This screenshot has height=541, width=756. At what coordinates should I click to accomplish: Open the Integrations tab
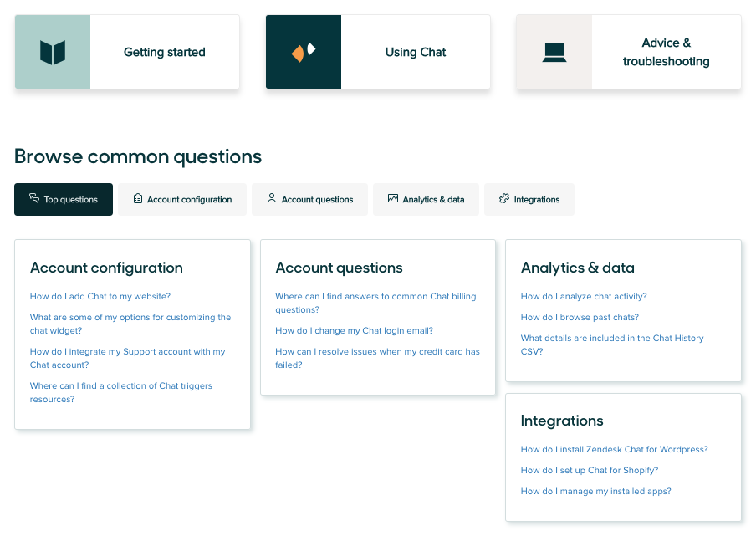click(529, 200)
